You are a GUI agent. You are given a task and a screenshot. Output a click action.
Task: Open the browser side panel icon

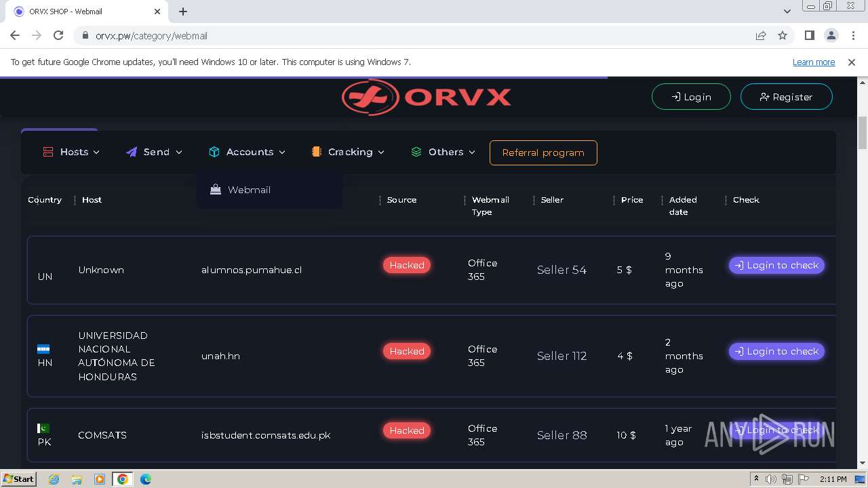[810, 35]
